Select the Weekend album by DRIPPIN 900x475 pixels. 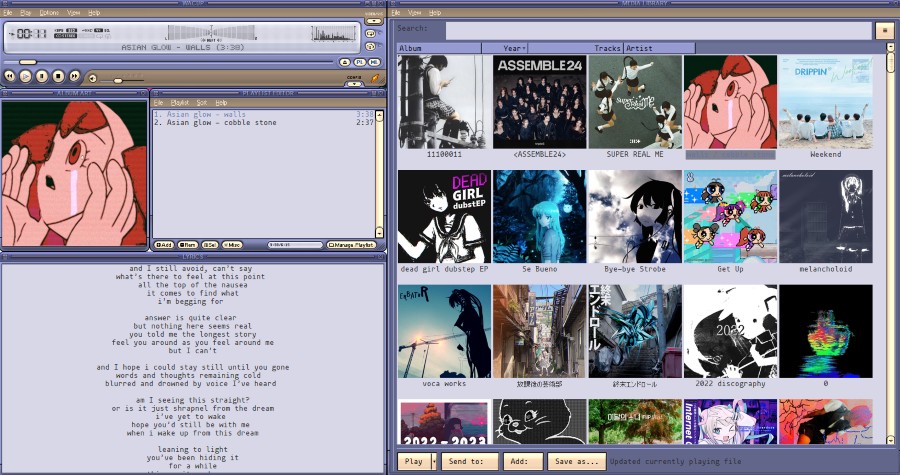tap(825, 102)
